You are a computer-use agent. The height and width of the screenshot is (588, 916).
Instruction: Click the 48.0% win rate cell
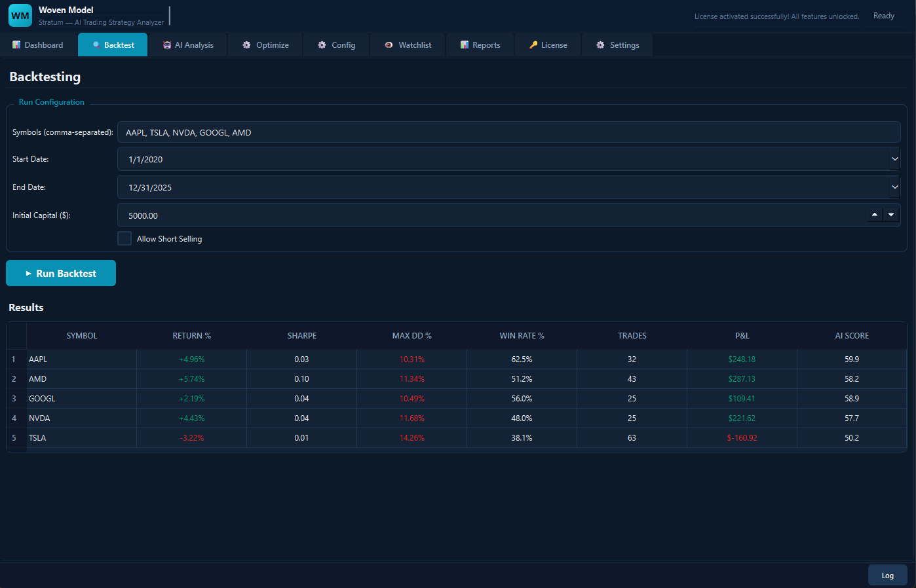(x=522, y=418)
